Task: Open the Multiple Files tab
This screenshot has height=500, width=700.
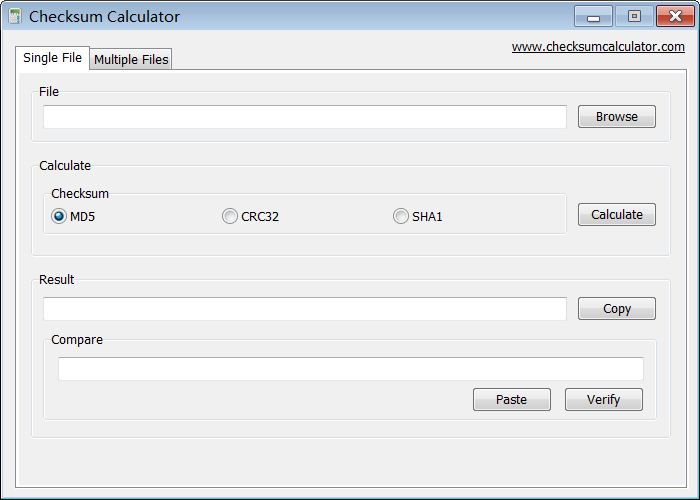Action: pyautogui.click(x=131, y=59)
